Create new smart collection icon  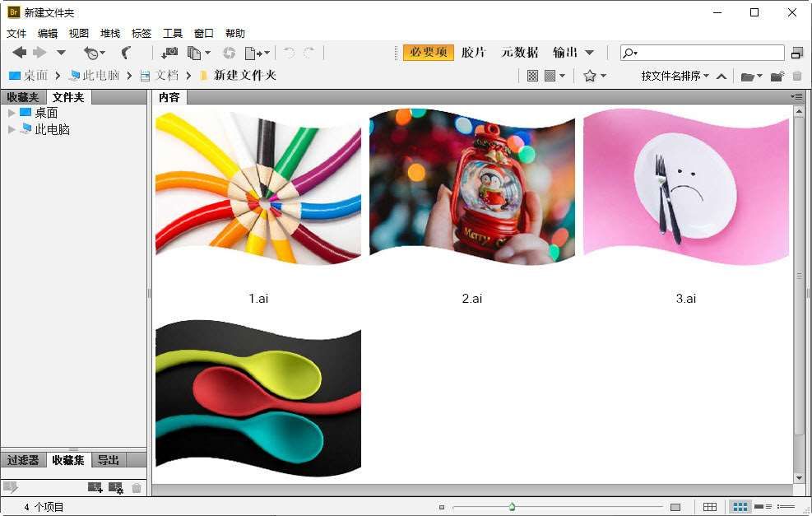click(x=115, y=487)
